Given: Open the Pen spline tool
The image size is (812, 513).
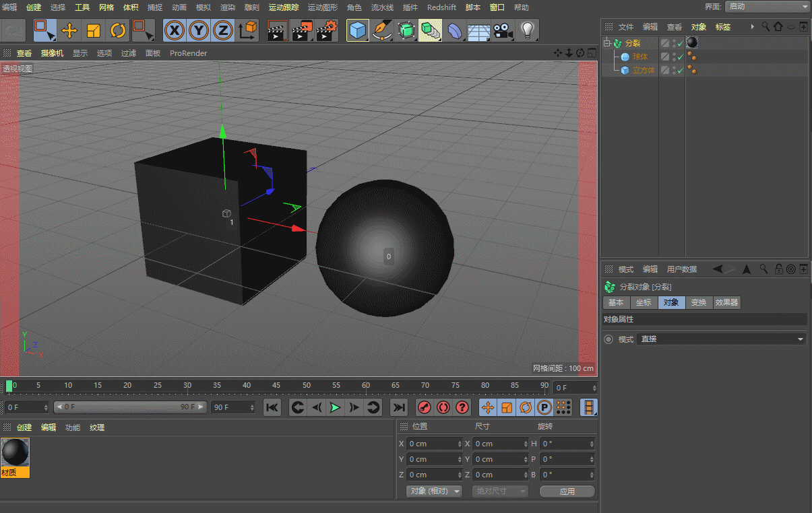Looking at the screenshot, I should pyautogui.click(x=382, y=30).
